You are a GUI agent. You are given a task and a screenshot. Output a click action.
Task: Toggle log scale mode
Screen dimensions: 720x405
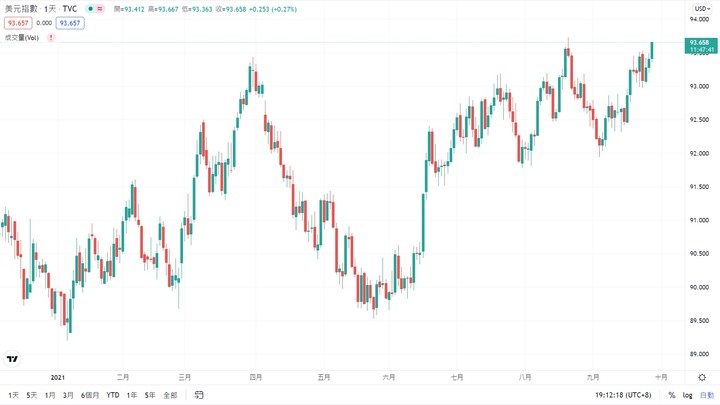tap(687, 395)
